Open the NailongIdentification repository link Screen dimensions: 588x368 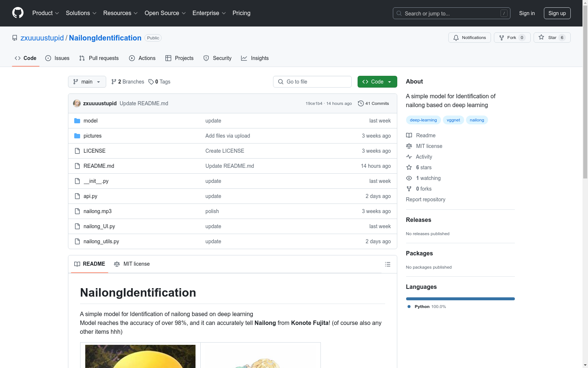coord(105,38)
